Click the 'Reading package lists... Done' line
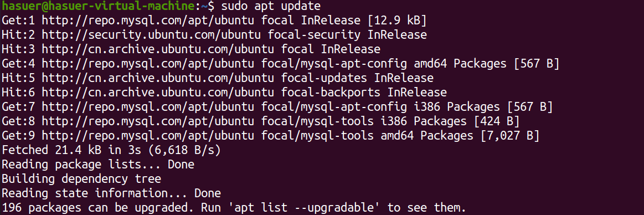This screenshot has width=644, height=215. [98, 165]
